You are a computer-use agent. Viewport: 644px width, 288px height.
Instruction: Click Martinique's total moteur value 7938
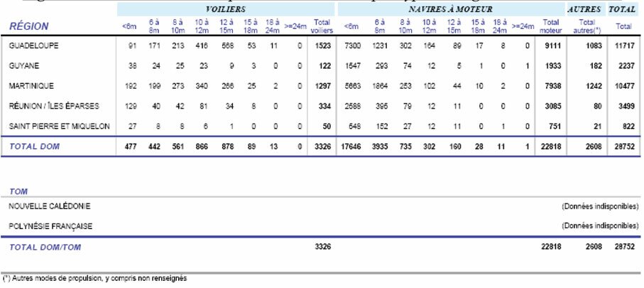(552, 85)
